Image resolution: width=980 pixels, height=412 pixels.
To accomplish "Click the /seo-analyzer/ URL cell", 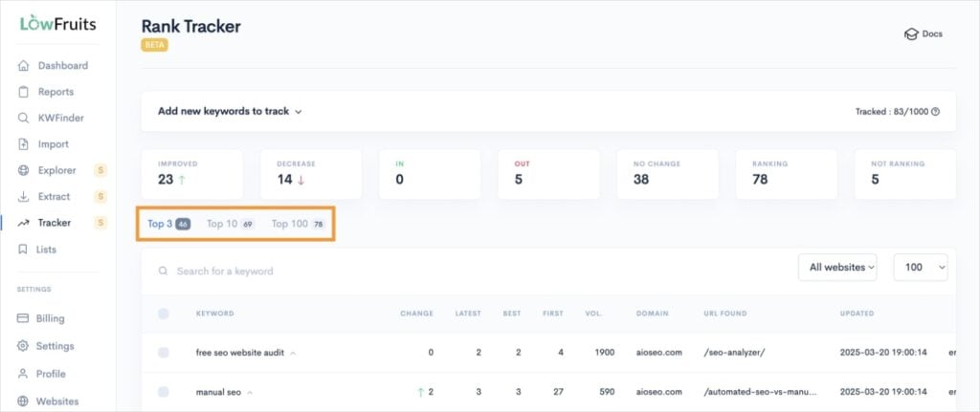I will 734,353.
